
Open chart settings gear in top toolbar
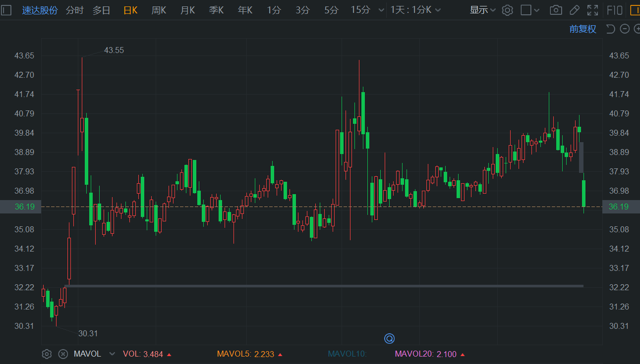(507, 10)
